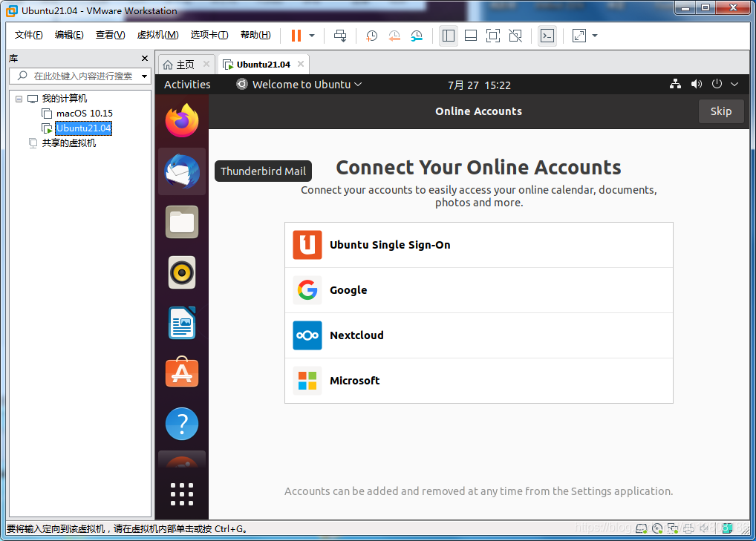The height and width of the screenshot is (541, 756).
Task: Pause the virtual machine from the toolbar
Action: 296,35
